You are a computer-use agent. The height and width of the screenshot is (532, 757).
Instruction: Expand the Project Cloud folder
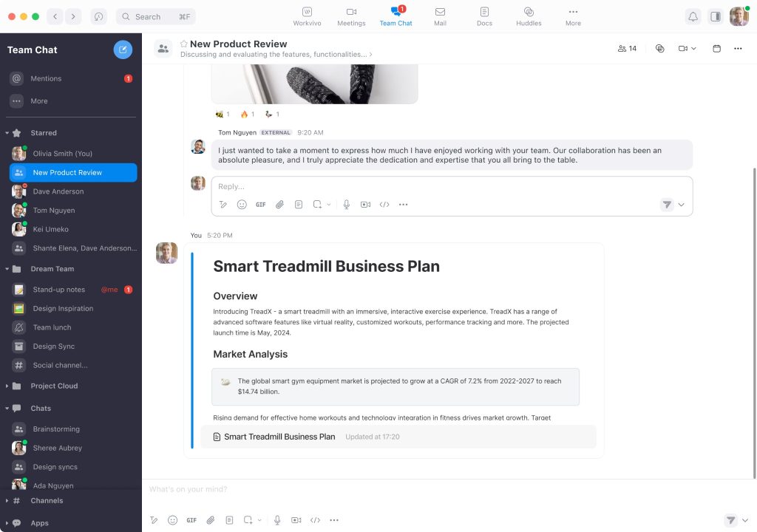7,386
